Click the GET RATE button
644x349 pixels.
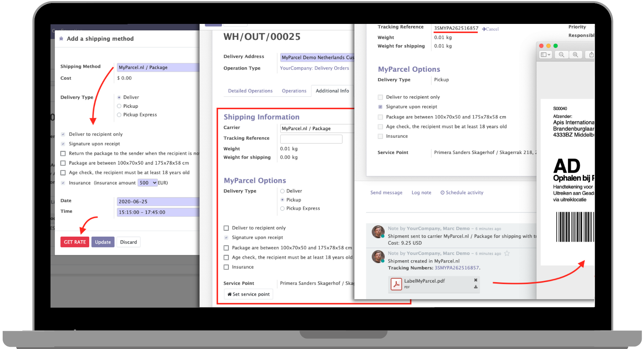(75, 242)
